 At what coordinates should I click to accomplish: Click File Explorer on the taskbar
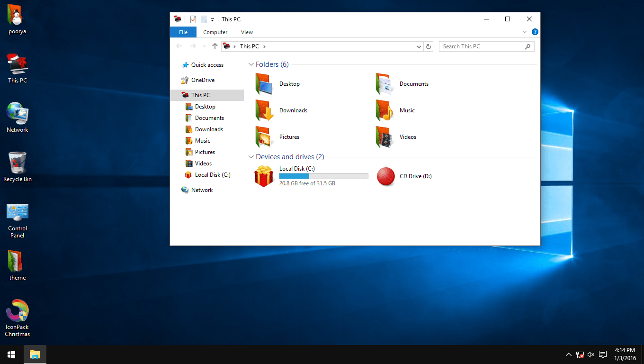35,355
